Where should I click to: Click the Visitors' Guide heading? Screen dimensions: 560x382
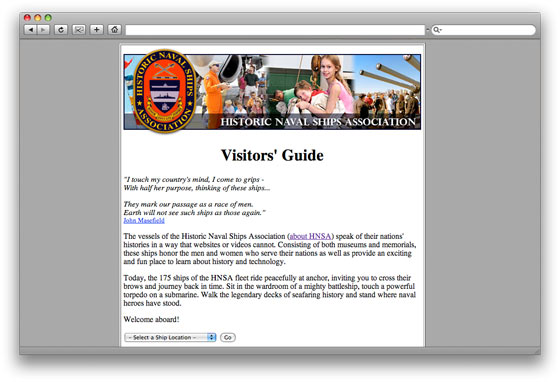pos(272,155)
